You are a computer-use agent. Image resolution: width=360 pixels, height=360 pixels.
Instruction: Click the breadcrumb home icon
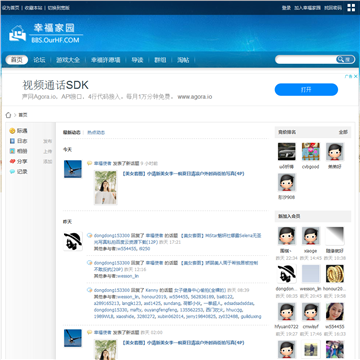[x=8, y=115]
